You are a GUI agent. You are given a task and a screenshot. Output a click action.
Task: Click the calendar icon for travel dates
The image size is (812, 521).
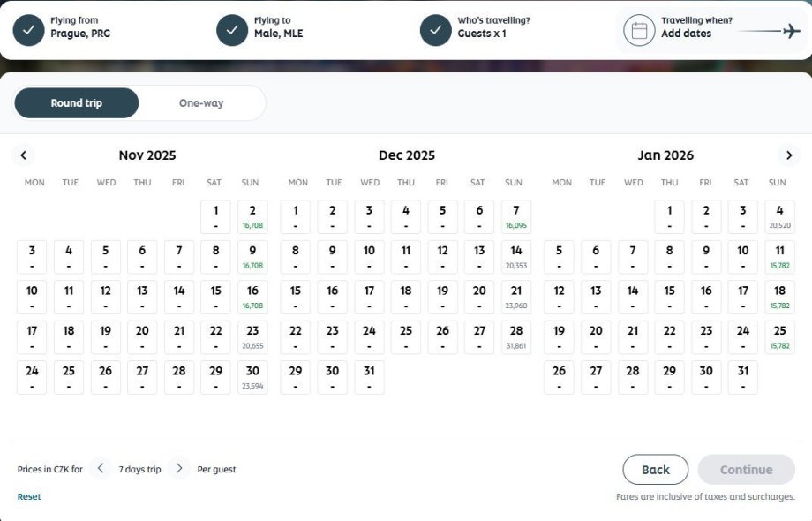639,30
